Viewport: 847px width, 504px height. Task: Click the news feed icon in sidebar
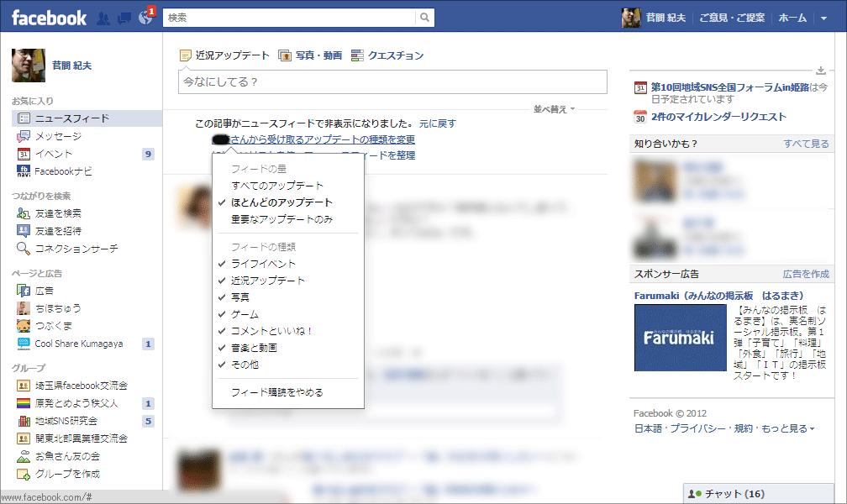click(24, 118)
